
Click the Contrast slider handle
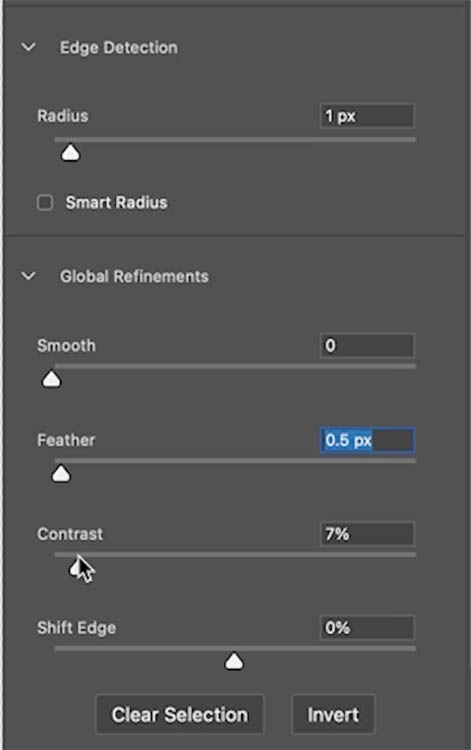point(77,568)
